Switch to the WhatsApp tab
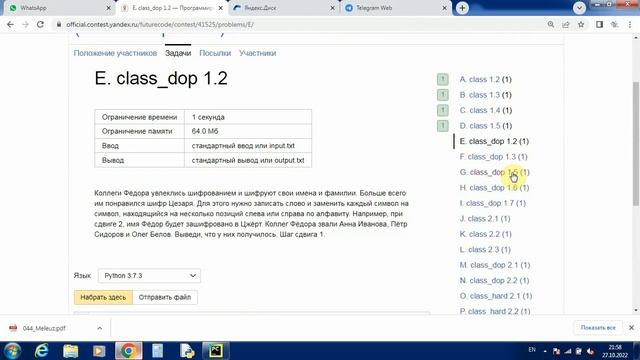The width and height of the screenshot is (640, 360). (59, 8)
